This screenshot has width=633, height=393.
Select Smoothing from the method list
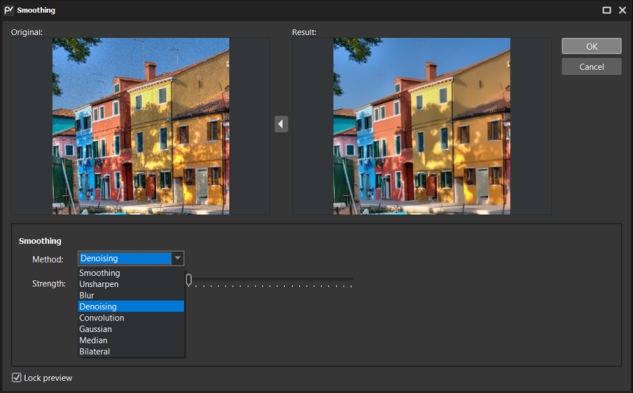click(x=131, y=273)
